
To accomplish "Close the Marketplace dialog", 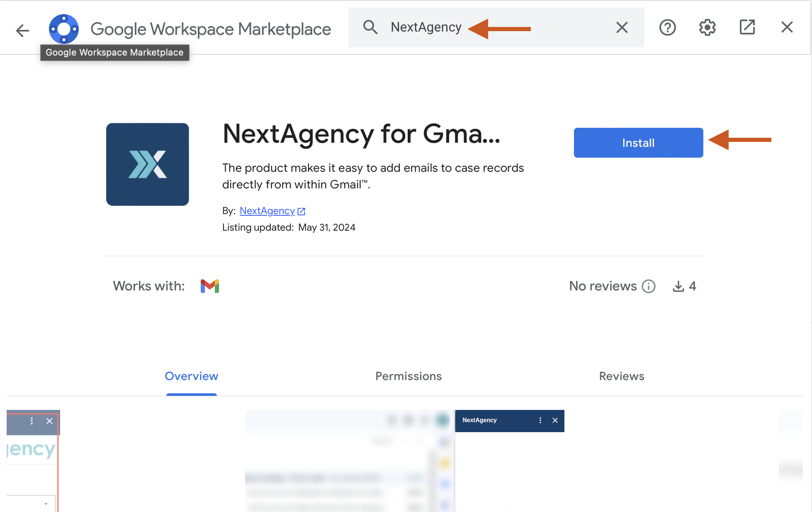I will [787, 27].
